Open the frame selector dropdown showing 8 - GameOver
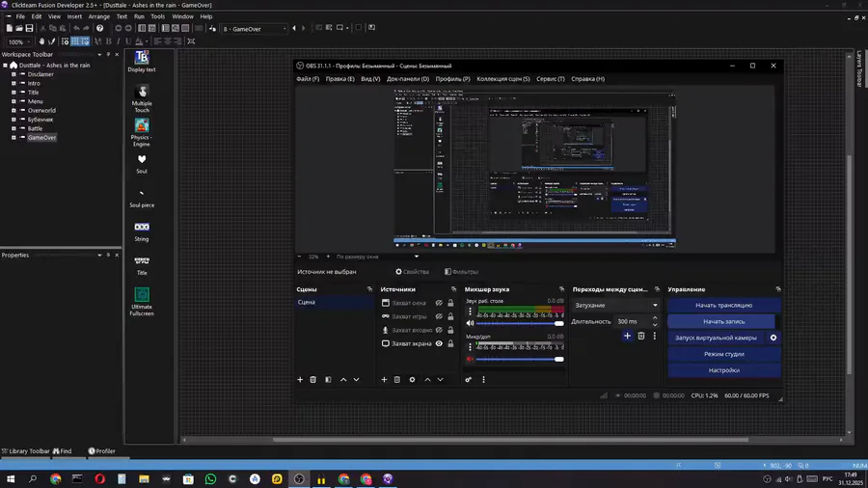This screenshot has height=488, width=868. [255, 29]
